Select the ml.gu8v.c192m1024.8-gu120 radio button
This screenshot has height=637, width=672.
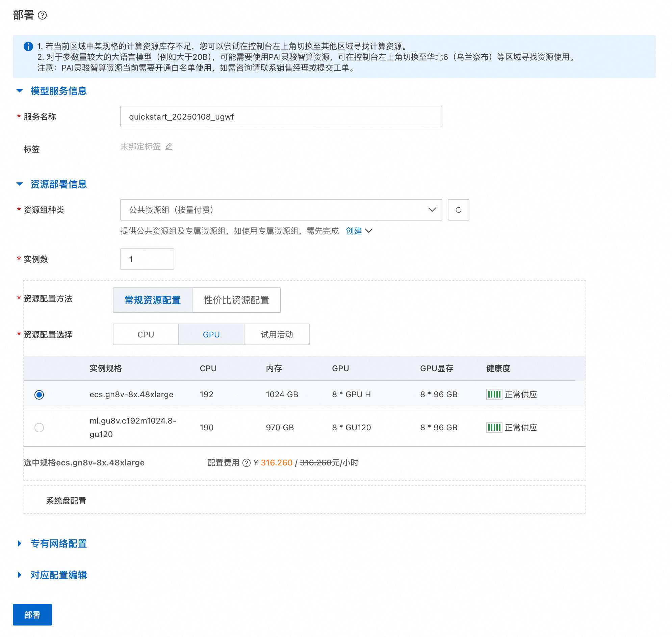point(39,427)
